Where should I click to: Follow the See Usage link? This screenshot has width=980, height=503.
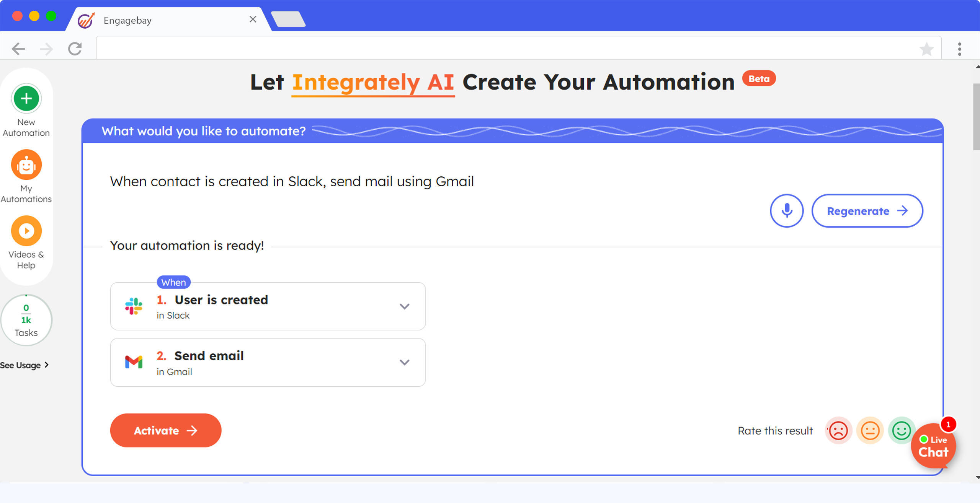[24, 365]
